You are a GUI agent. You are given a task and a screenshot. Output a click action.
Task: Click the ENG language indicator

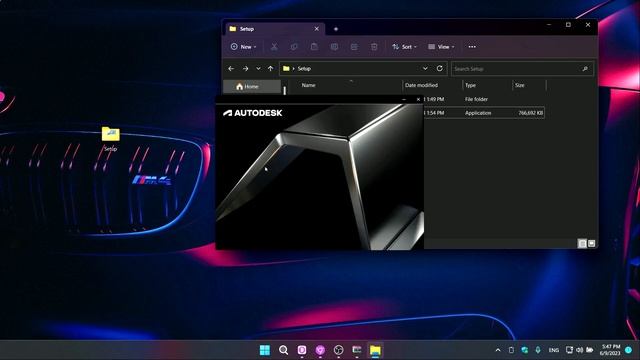pos(553,350)
